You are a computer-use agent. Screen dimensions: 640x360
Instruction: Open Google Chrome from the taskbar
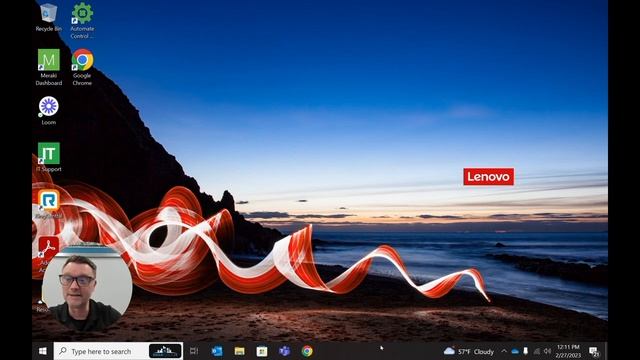coord(307,351)
